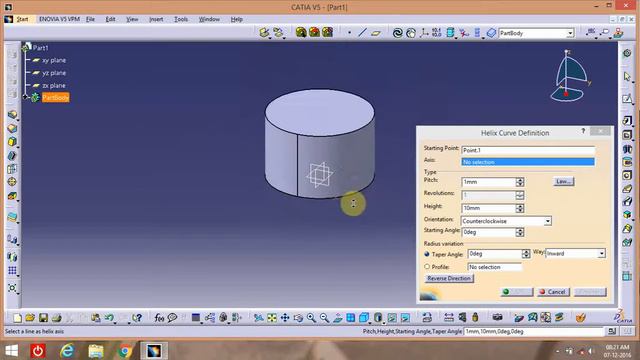Open the ENOVIA V5 VPM menu
The height and width of the screenshot is (360, 640).
(59, 19)
